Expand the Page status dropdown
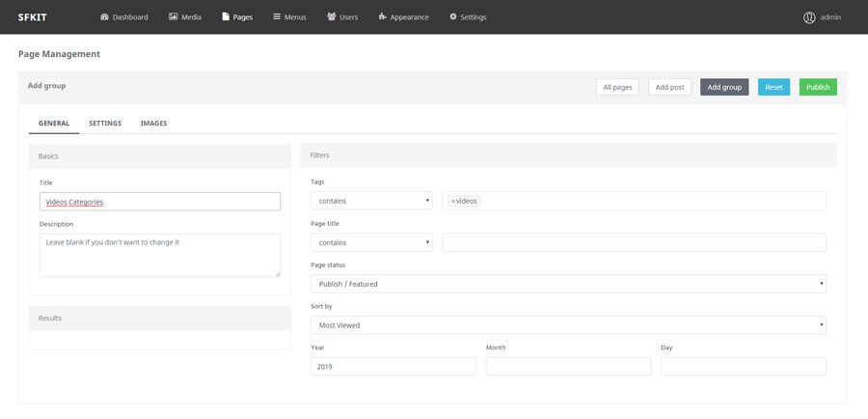The image size is (868, 419). pyautogui.click(x=568, y=284)
